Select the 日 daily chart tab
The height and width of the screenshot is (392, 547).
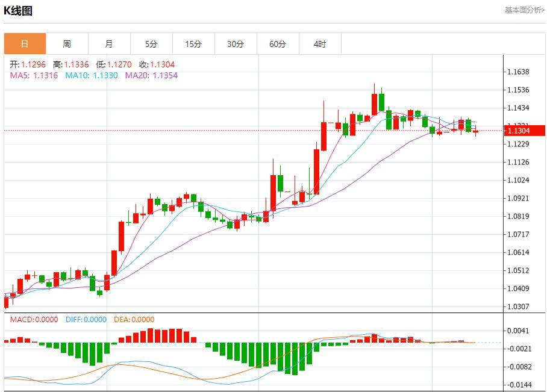click(25, 44)
